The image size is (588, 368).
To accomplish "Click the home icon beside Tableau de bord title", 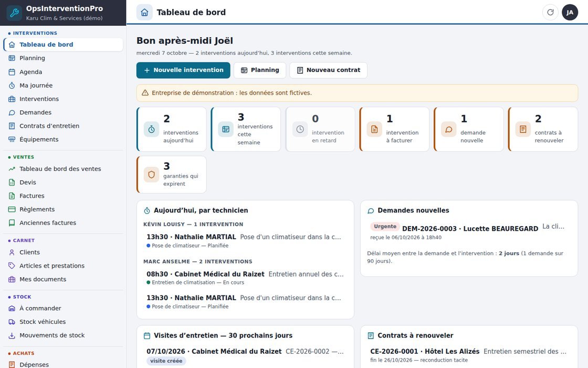I will [x=144, y=13].
